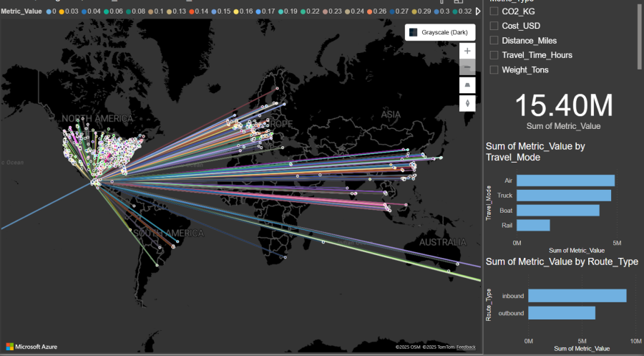
Task: Check the Cost_USD metric type
Action: [494, 26]
